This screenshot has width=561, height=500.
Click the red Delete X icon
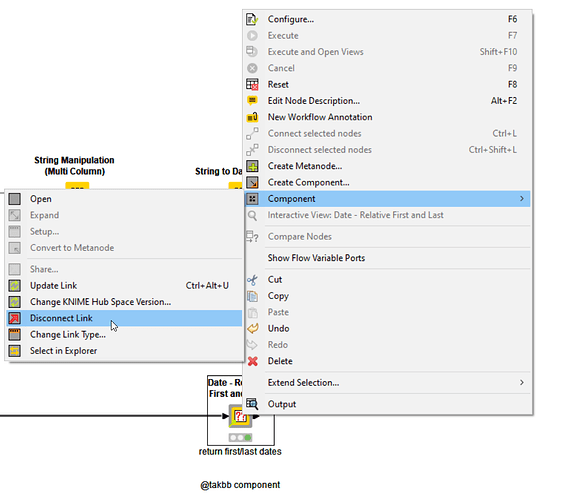click(x=253, y=361)
